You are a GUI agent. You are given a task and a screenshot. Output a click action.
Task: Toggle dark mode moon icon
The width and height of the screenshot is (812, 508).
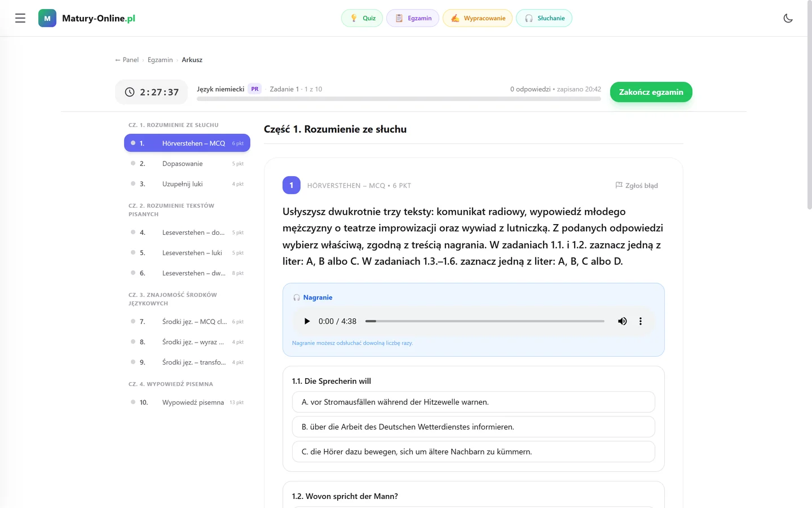788,18
